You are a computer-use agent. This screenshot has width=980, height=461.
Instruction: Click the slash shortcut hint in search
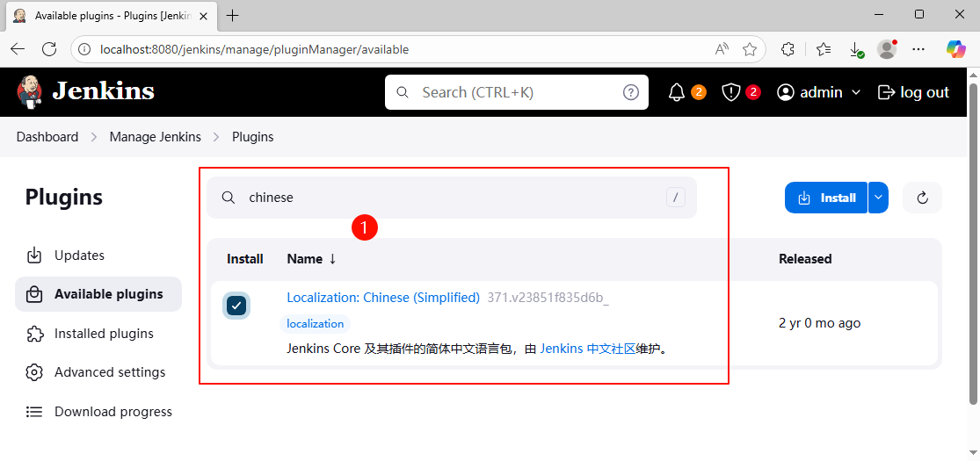tap(676, 198)
